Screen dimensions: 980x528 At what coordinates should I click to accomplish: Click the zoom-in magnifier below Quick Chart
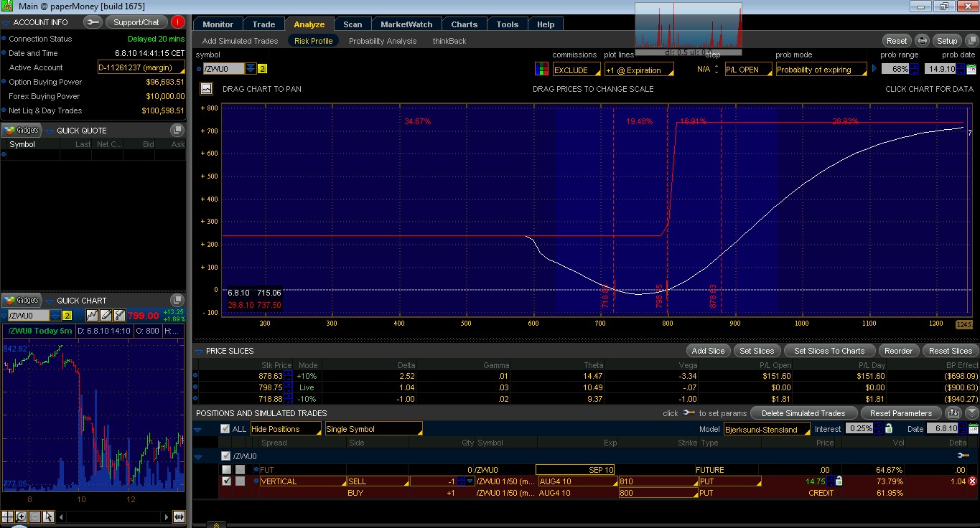[x=21, y=517]
